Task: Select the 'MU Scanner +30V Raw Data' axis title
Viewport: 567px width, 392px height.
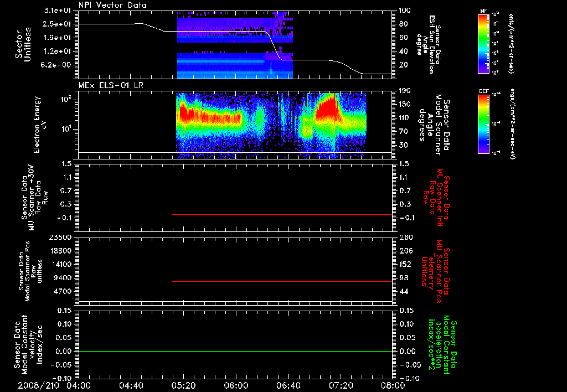Action: (x=34, y=198)
